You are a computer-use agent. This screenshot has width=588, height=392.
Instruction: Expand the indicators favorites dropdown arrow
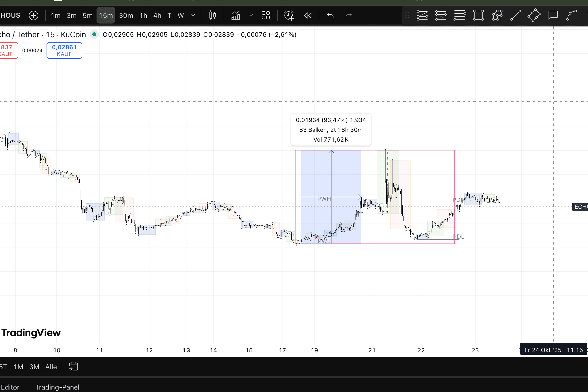[x=250, y=15]
